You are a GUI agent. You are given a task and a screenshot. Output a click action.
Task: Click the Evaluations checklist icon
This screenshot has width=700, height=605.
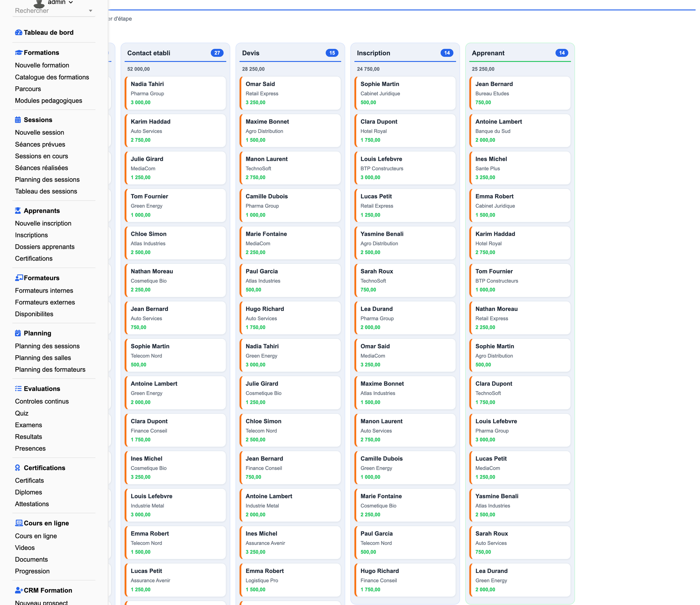[18, 389]
